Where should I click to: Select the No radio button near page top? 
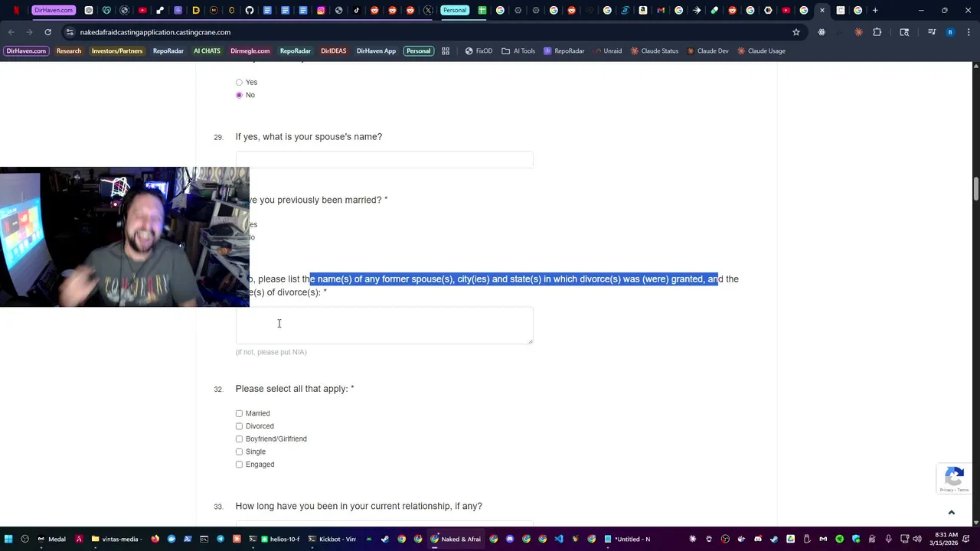(239, 95)
